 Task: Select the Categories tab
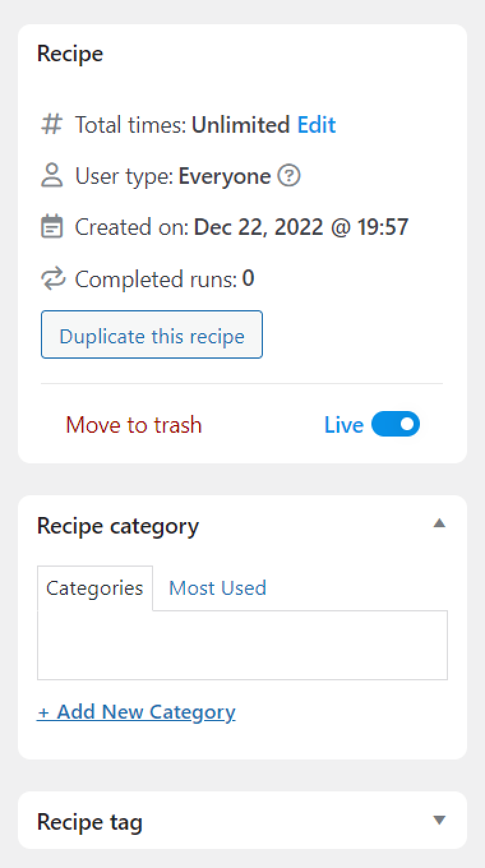coord(94,588)
